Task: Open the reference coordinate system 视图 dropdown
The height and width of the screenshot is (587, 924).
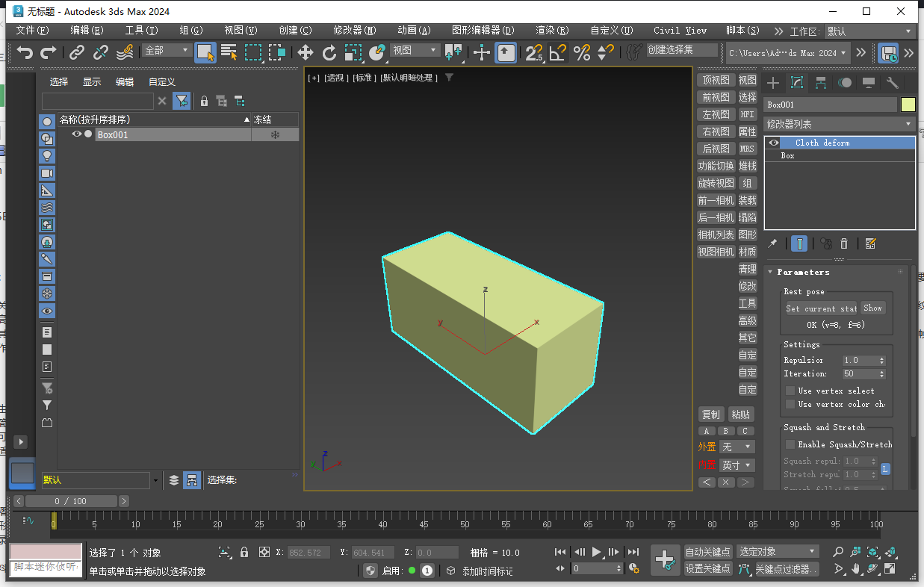Action: tap(415, 53)
